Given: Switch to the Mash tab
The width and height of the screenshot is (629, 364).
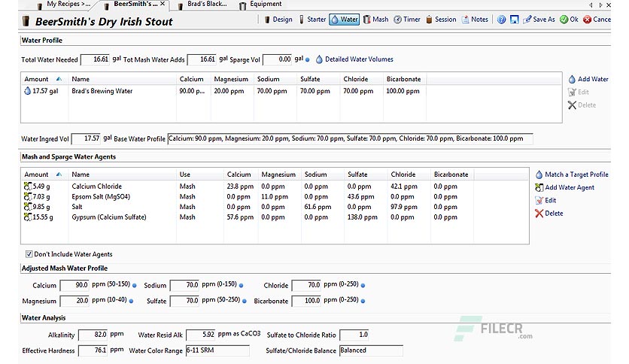Looking at the screenshot, I should click(x=376, y=20).
